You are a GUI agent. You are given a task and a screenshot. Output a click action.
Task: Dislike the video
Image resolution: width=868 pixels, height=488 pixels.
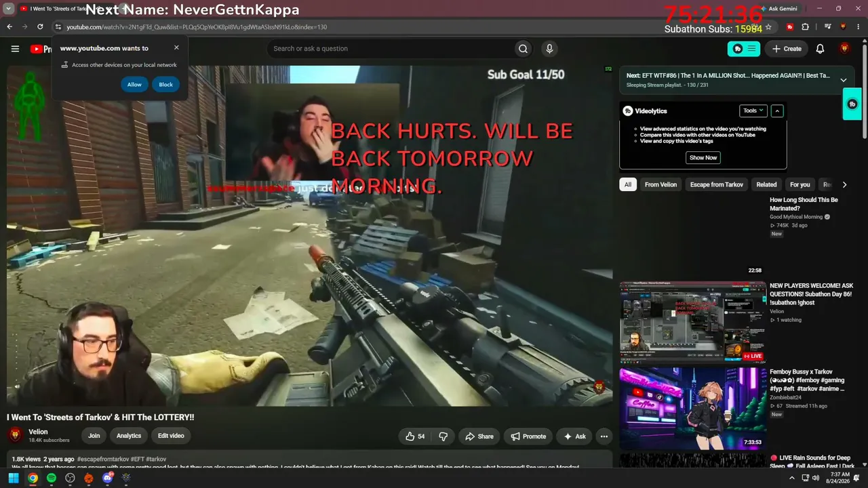(x=443, y=436)
